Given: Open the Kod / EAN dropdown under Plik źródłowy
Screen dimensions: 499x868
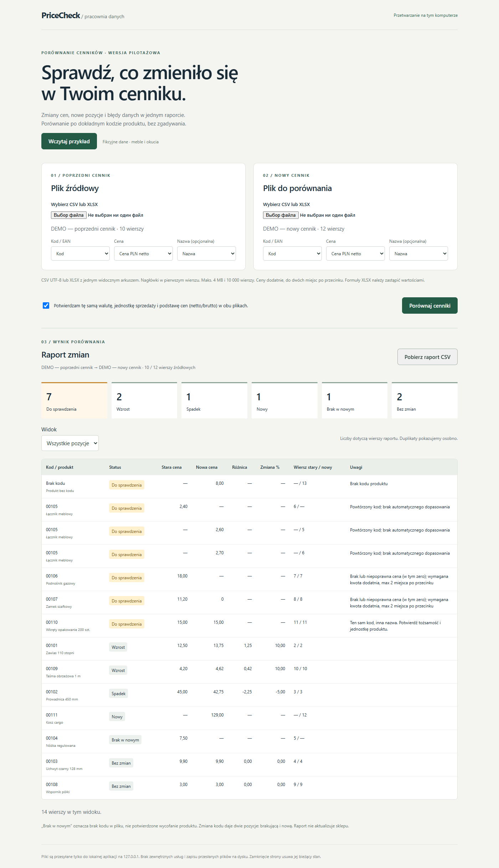Looking at the screenshot, I should tap(80, 253).
